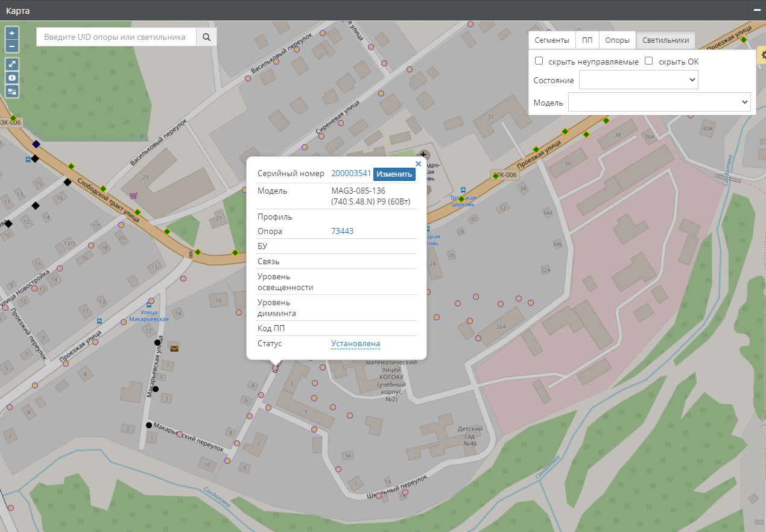Click the magnifier search button

tap(206, 37)
